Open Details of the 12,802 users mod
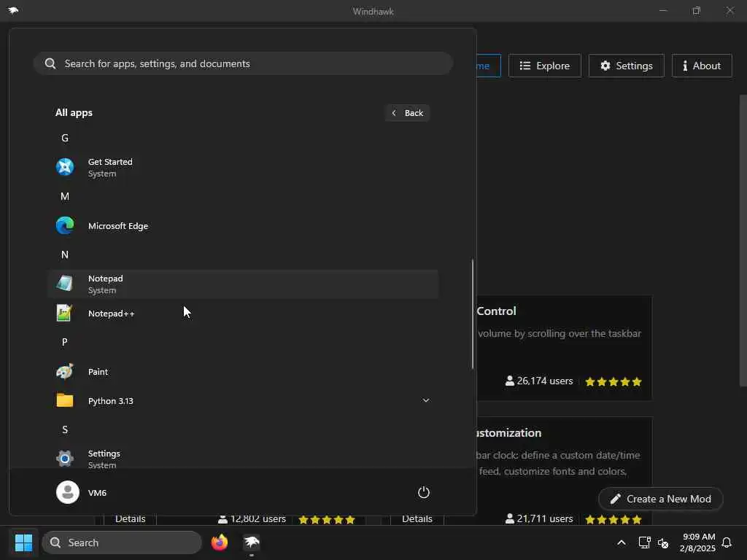The height and width of the screenshot is (560, 747). pyautogui.click(x=130, y=518)
